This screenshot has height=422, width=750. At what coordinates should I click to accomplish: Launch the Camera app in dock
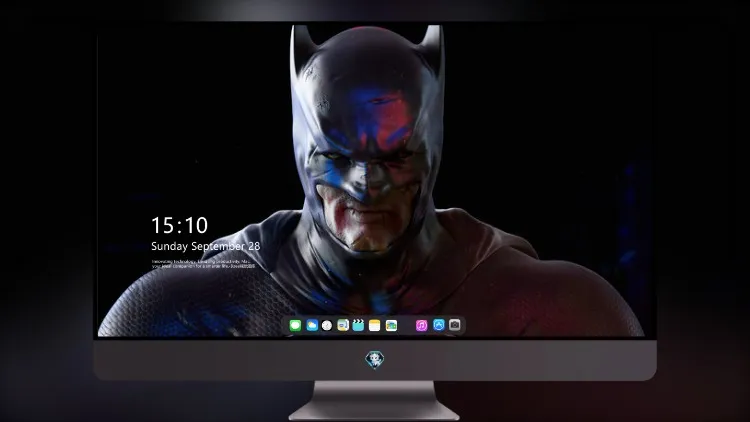click(x=455, y=325)
